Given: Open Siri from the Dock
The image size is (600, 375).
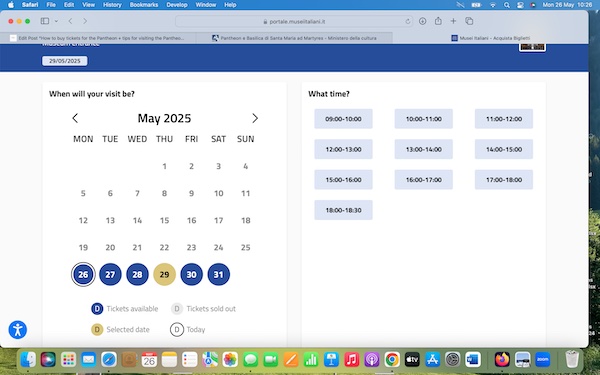Looking at the screenshot, I should point(48,360).
